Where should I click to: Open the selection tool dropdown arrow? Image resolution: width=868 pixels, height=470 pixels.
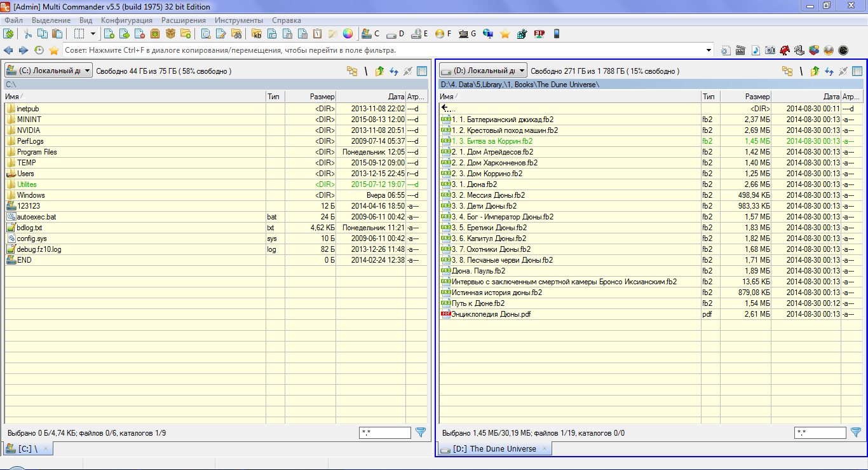click(93, 34)
